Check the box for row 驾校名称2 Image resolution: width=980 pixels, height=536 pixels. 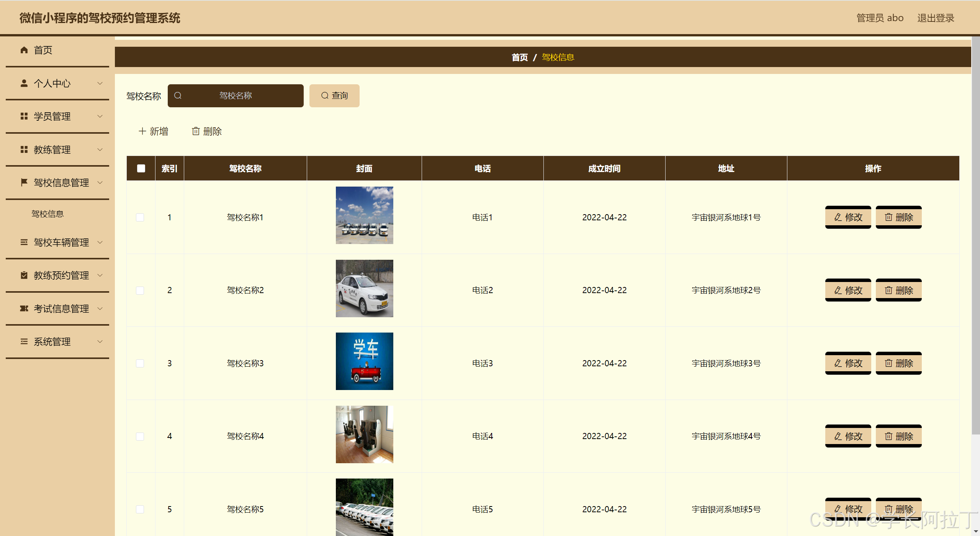140,290
